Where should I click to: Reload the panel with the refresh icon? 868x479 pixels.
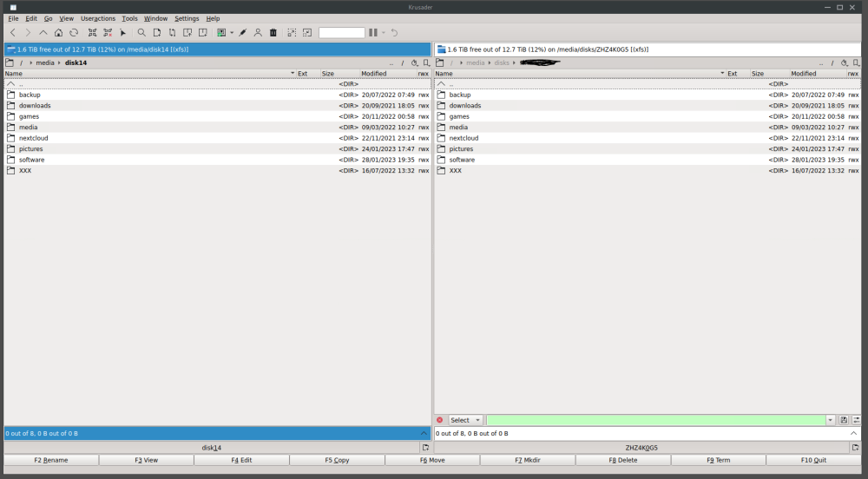pyautogui.click(x=74, y=33)
